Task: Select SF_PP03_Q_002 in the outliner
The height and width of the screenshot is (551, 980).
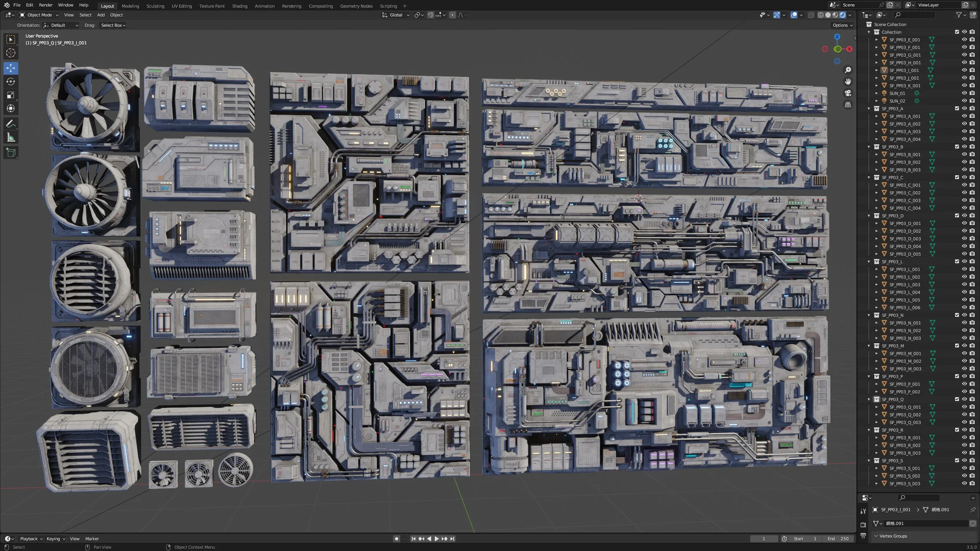Action: (905, 415)
